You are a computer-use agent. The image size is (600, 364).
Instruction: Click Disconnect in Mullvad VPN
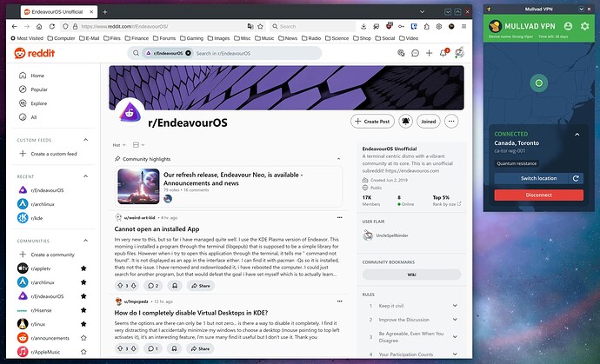(x=539, y=195)
